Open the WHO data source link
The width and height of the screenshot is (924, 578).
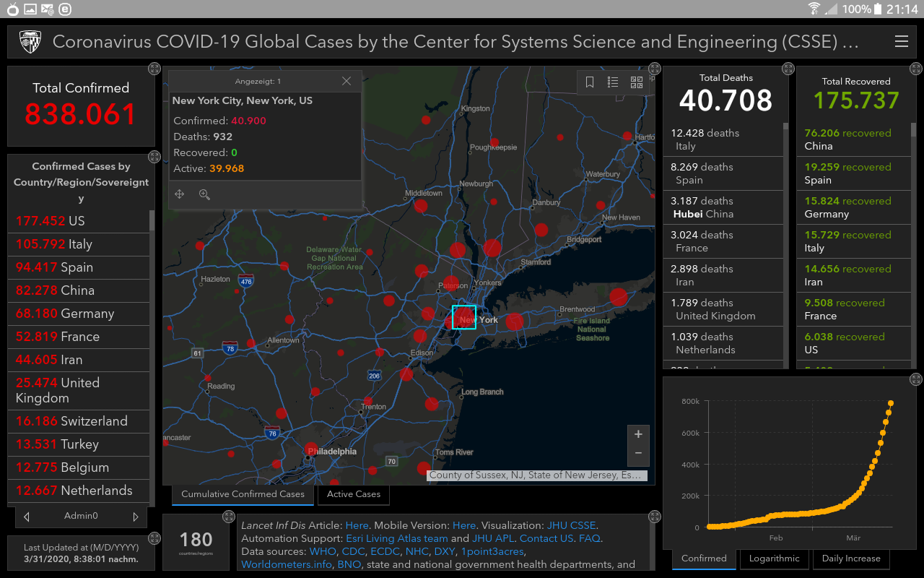click(322, 551)
